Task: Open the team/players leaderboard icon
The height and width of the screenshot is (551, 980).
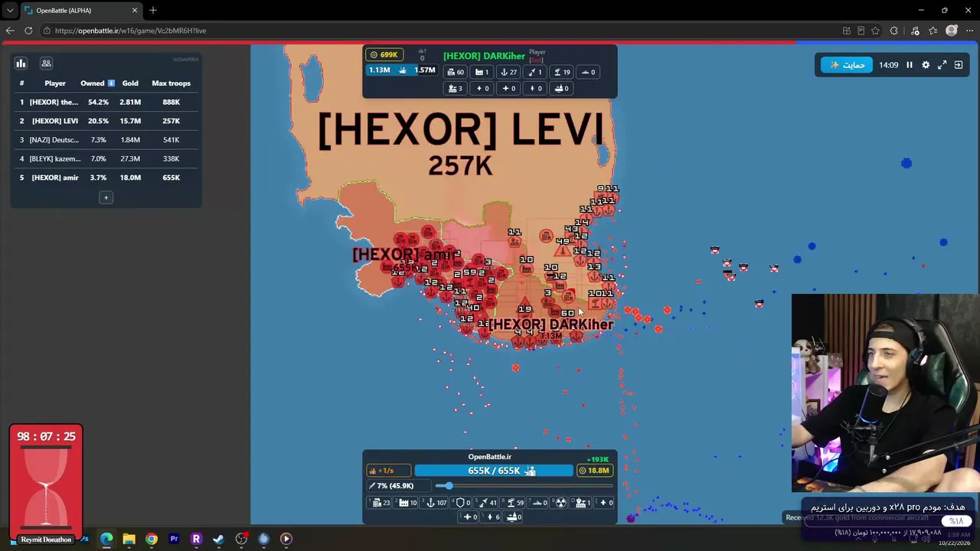Action: pos(46,64)
